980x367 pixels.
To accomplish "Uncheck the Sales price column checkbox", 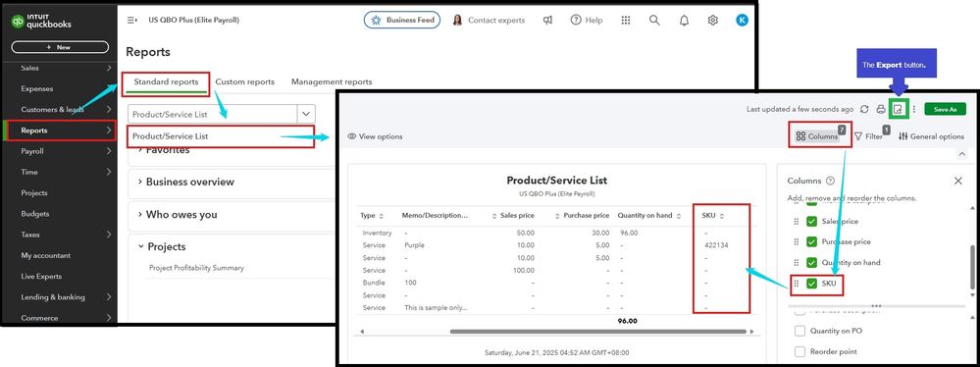I will coord(812,222).
